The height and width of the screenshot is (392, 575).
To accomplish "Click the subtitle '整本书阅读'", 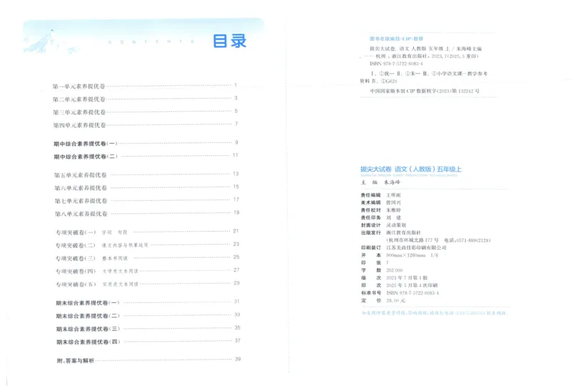I will click(x=115, y=258).
